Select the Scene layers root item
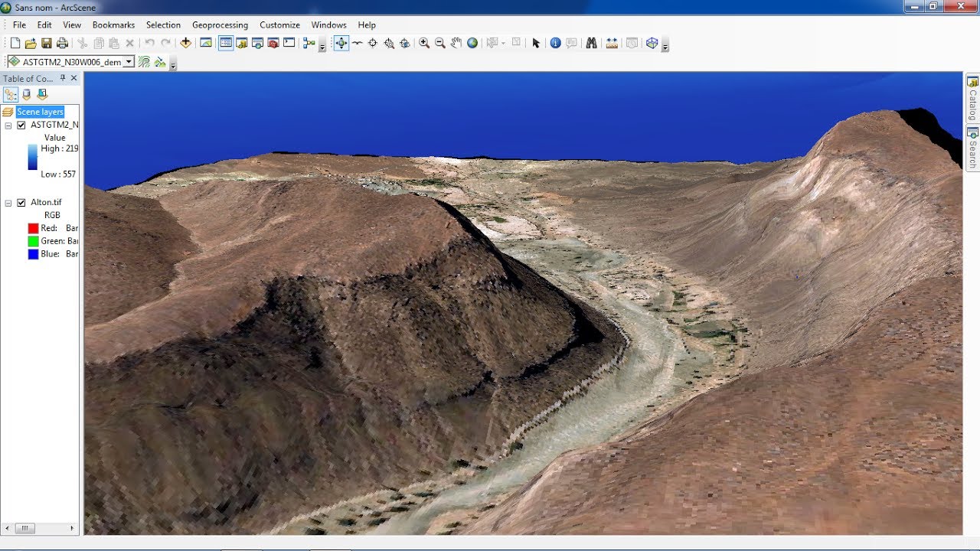 pyautogui.click(x=41, y=112)
